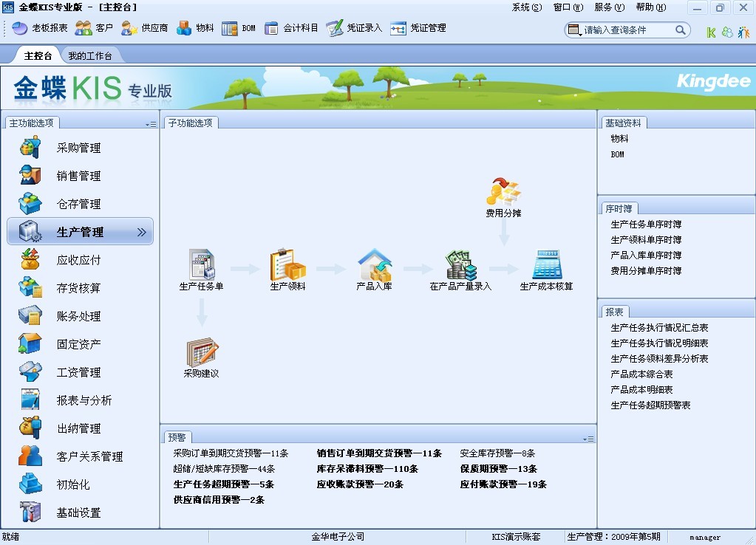
Task: Open 生产任务执行情况汇总表 report
Action: (660, 328)
